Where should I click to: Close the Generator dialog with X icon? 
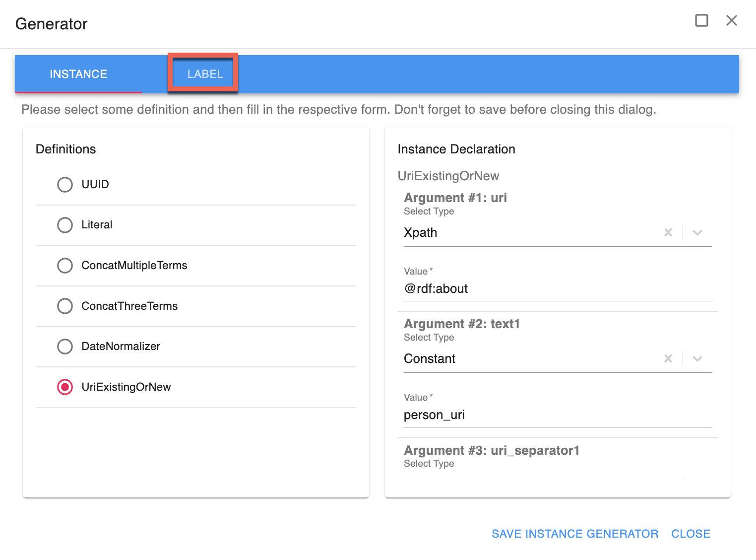pyautogui.click(x=731, y=20)
